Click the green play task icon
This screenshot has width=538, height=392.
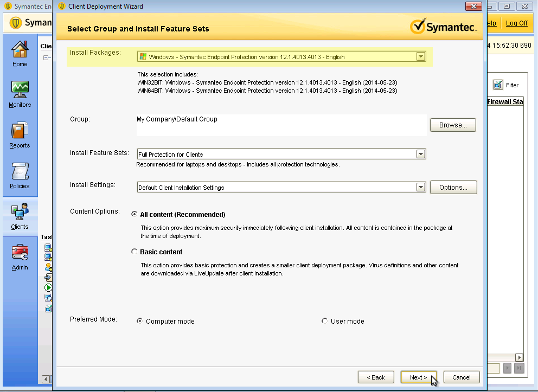tap(48, 287)
